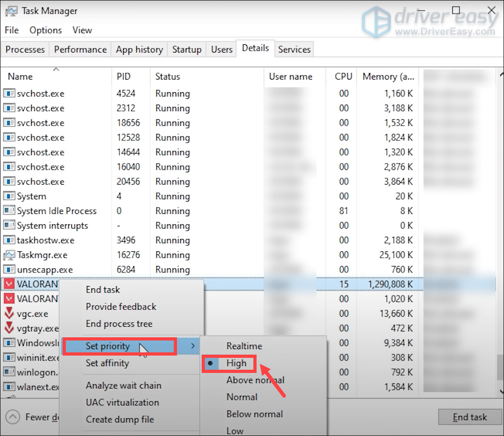Click the wlanext process icon
The height and width of the screenshot is (436, 504).
9,387
